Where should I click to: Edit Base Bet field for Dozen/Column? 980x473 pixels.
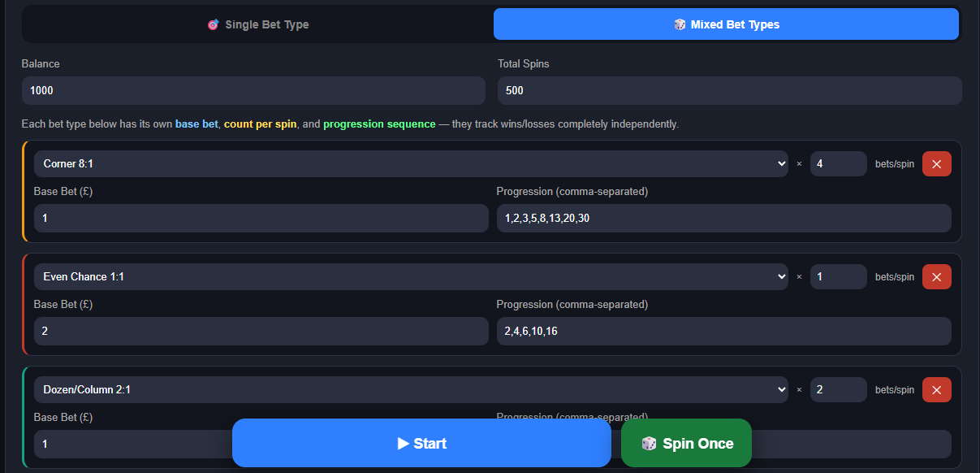click(x=132, y=444)
